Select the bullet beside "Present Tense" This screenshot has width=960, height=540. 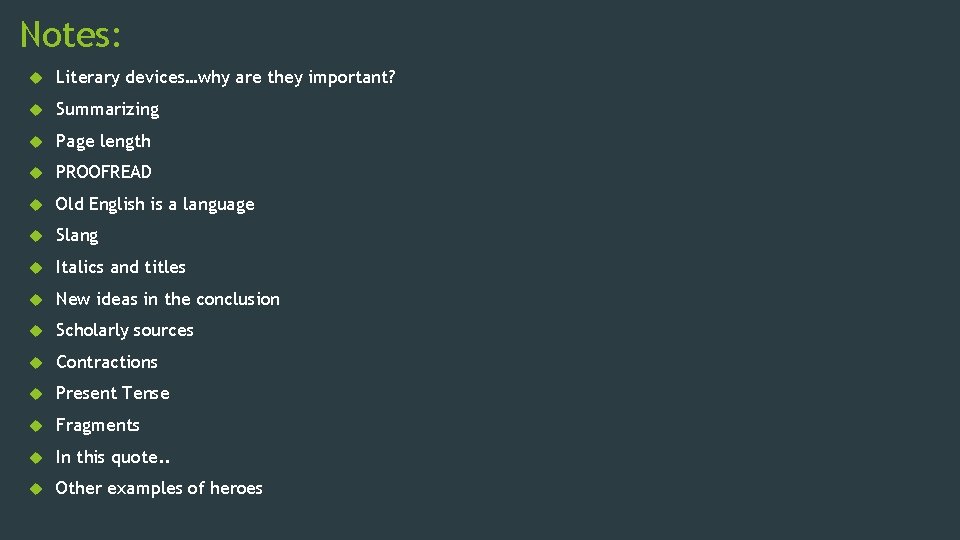[33, 394]
